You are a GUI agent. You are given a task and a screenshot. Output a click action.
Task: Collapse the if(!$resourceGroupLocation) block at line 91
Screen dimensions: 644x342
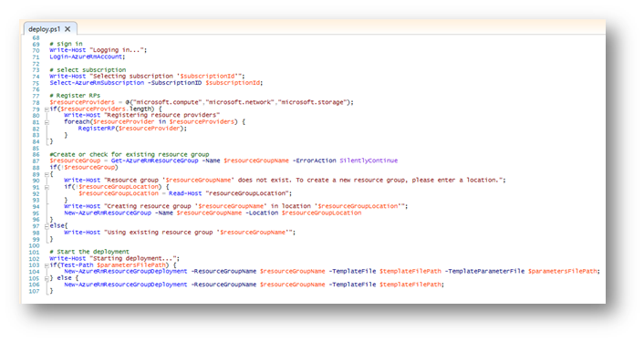[47, 187]
